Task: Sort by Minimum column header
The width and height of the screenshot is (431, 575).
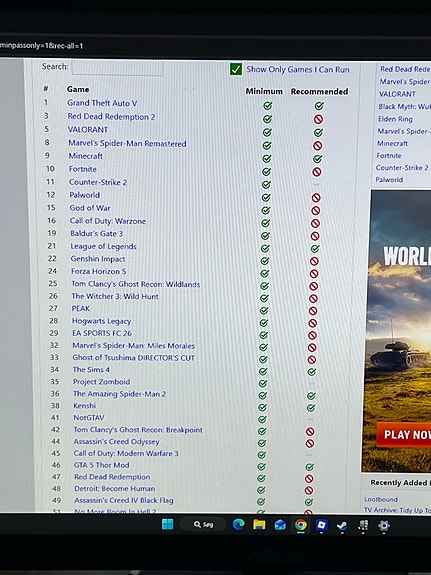Action: 264,91
